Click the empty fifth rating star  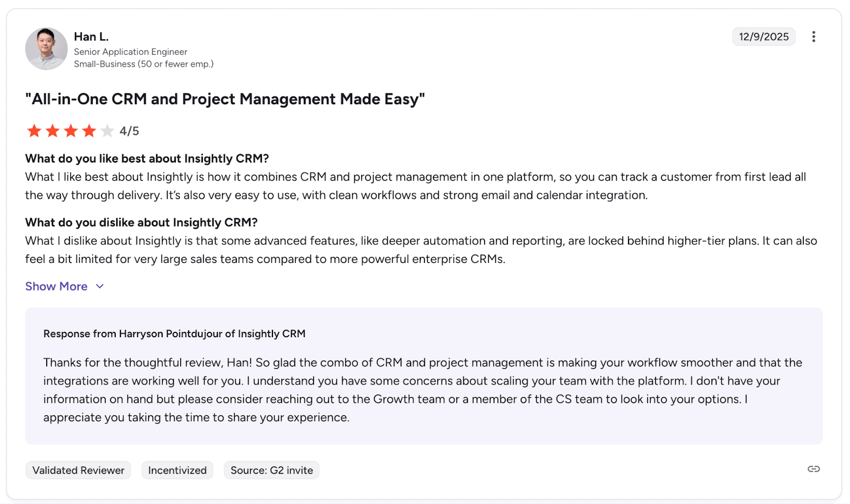(107, 131)
